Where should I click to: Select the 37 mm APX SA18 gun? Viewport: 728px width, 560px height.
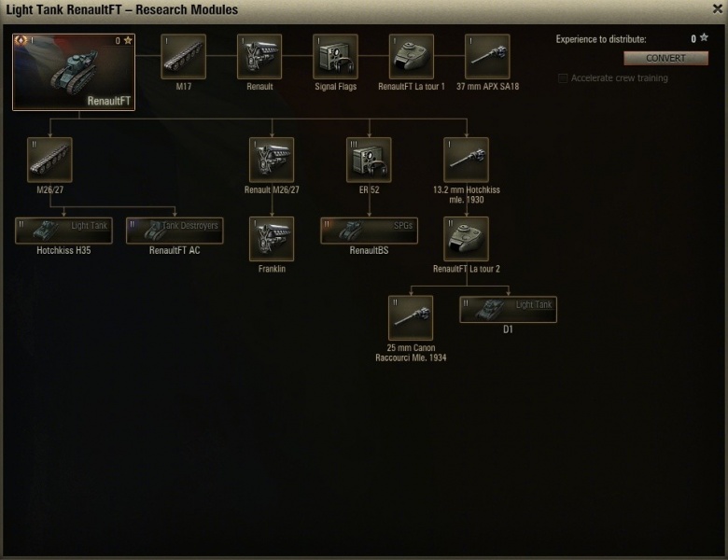pyautogui.click(x=487, y=56)
